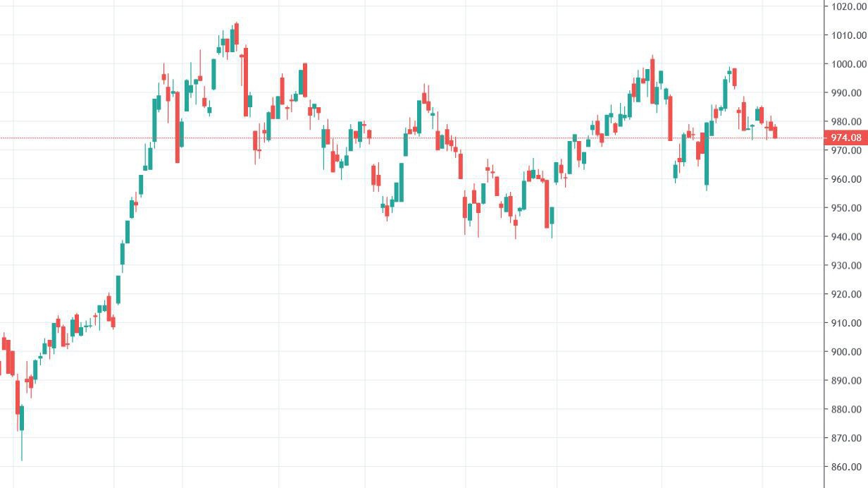Select the 1010.00 price scale label
Image resolution: width=868 pixels, height=488 pixels.
click(848, 35)
